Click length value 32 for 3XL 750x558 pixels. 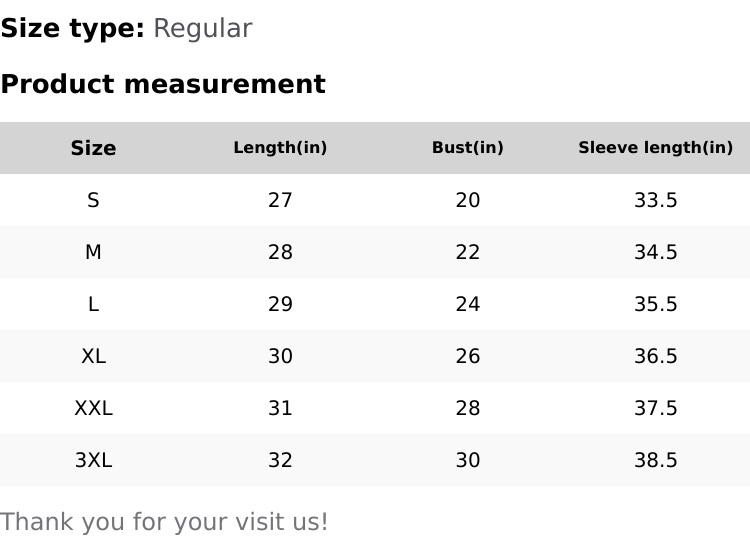coord(280,460)
